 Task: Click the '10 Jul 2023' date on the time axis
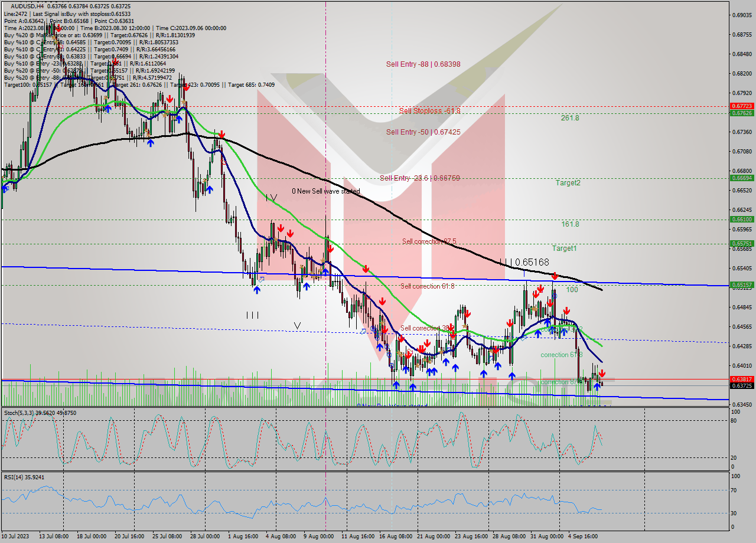pyautogui.click(x=16, y=537)
